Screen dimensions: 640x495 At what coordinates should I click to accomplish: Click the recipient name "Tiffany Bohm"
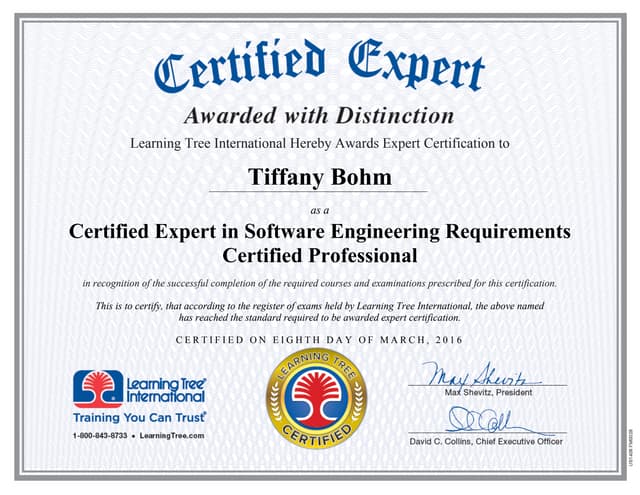[320, 178]
